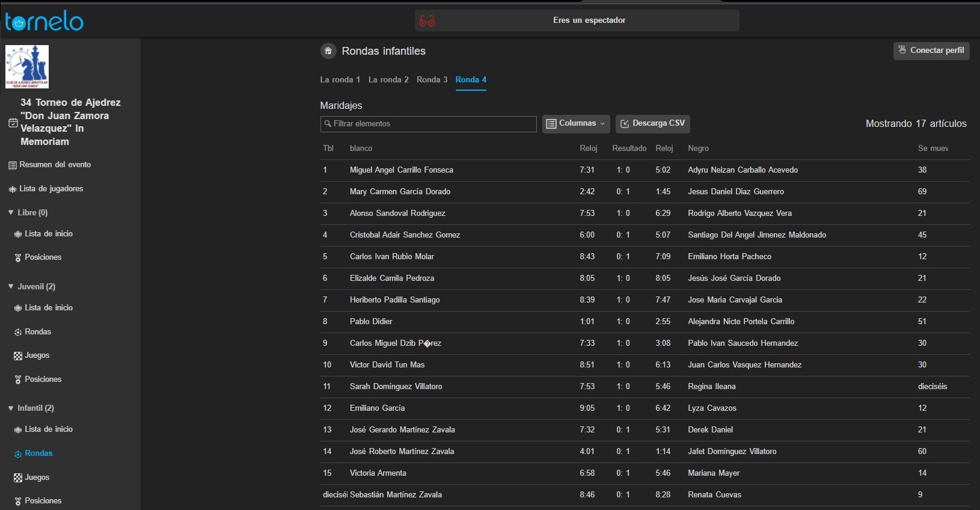Open the Columnas dropdown

[x=576, y=124]
